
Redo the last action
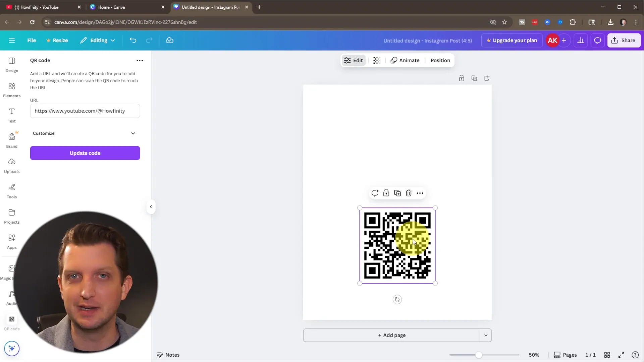click(x=149, y=40)
